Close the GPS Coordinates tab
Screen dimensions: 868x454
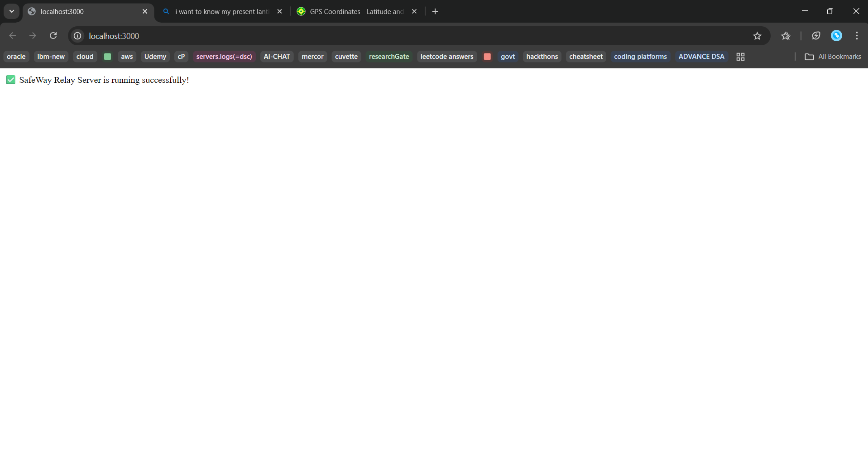[414, 11]
